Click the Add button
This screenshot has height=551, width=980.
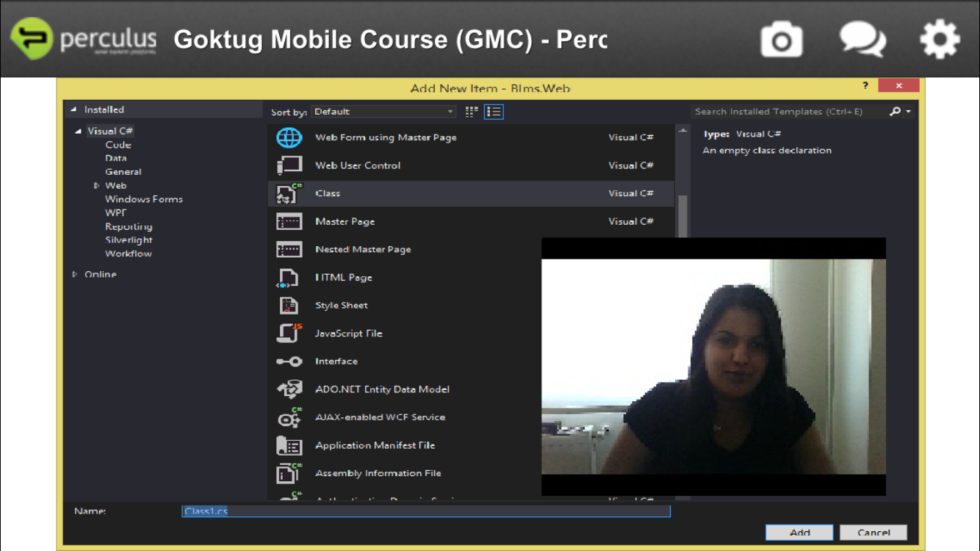tap(799, 533)
